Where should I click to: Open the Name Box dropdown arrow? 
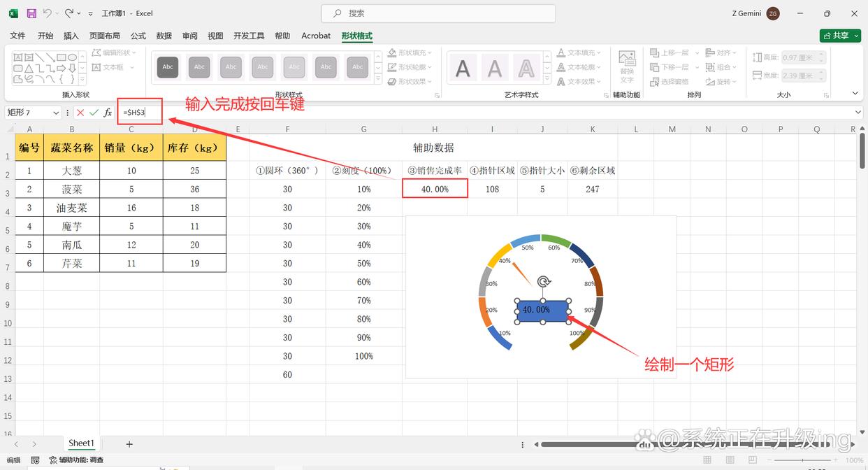(56, 113)
